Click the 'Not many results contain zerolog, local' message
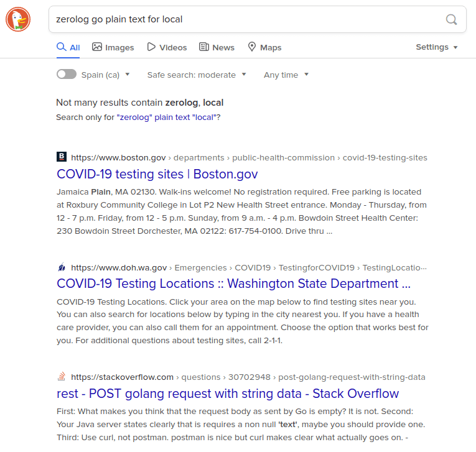The height and width of the screenshot is (452, 476). (x=139, y=103)
